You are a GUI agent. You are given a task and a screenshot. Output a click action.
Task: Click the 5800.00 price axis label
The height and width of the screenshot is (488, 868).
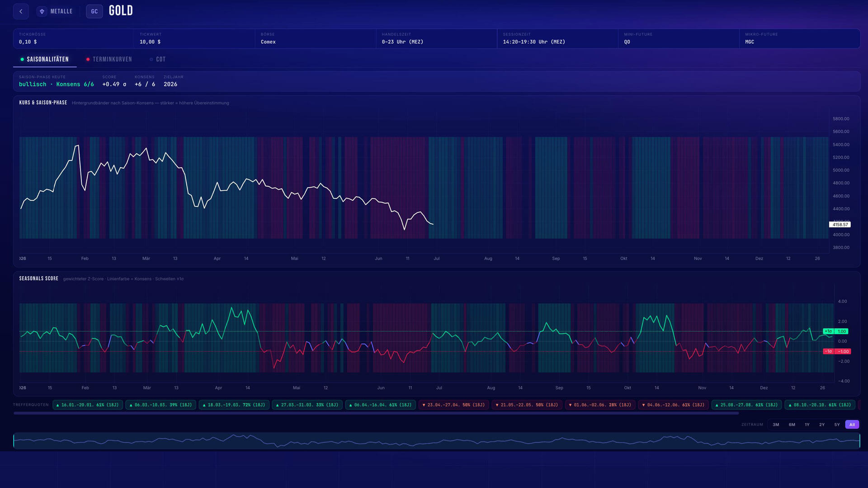click(x=841, y=119)
